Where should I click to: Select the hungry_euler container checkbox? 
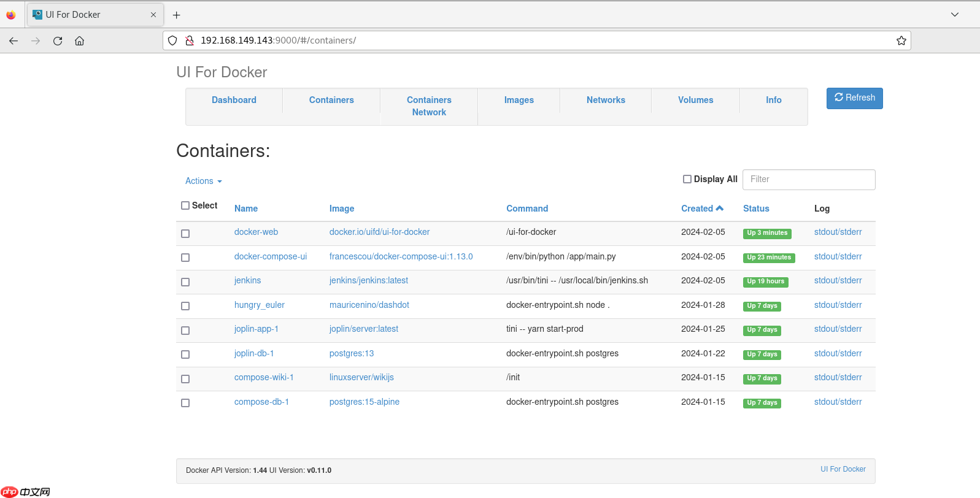(x=185, y=306)
